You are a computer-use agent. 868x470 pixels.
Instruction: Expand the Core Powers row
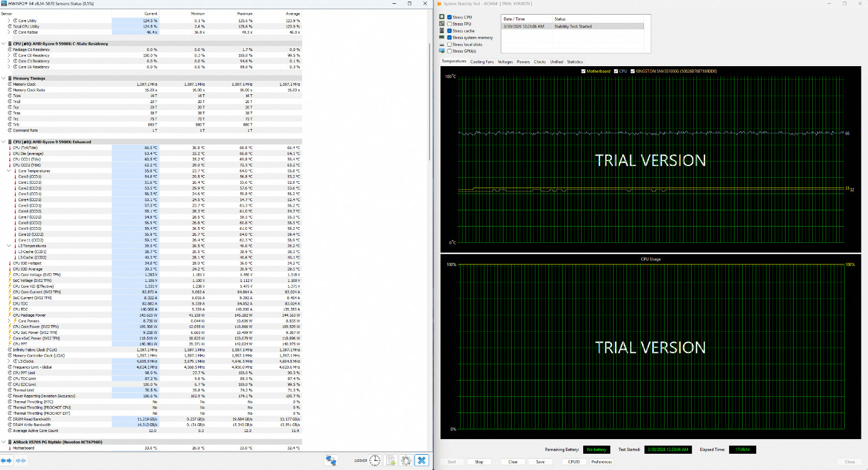click(9, 321)
